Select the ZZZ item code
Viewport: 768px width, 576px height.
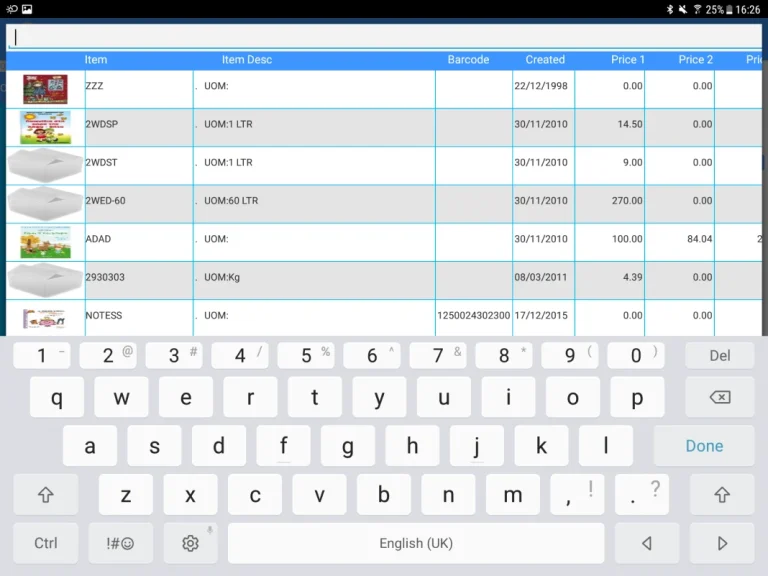94,86
